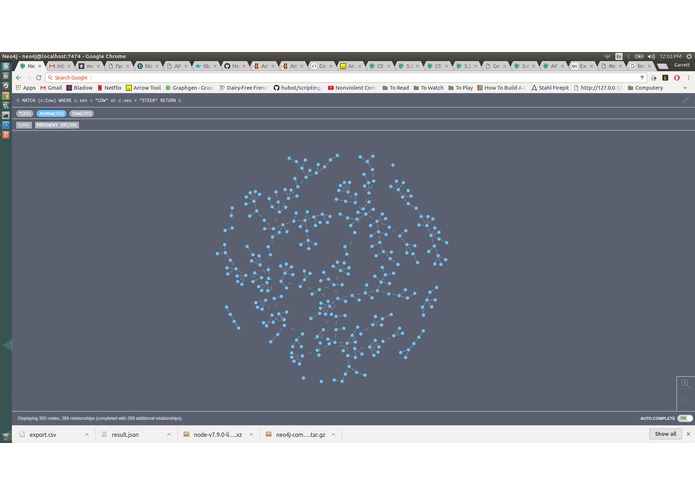Expand options for result.json download
The width and height of the screenshot is (695, 494).
[x=169, y=435]
